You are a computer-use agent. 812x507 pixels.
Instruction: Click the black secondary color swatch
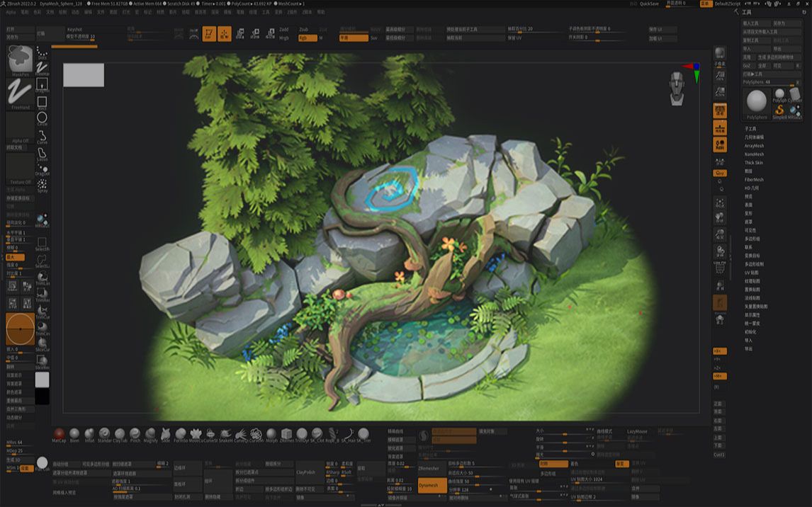[x=42, y=397]
